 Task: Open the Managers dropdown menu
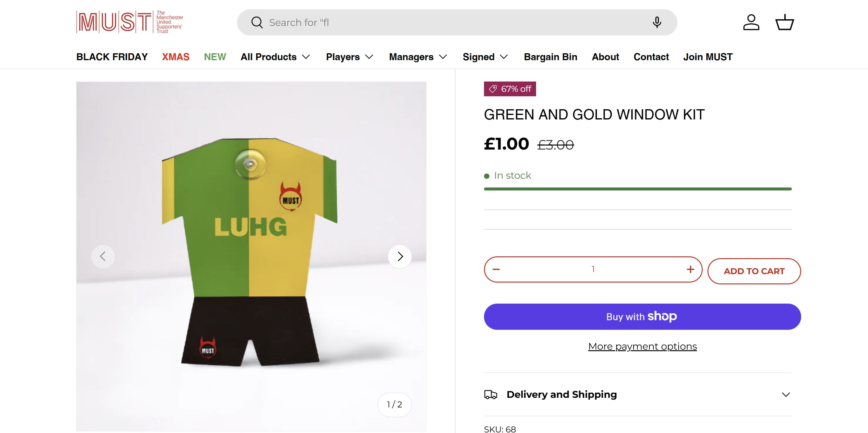(x=418, y=57)
